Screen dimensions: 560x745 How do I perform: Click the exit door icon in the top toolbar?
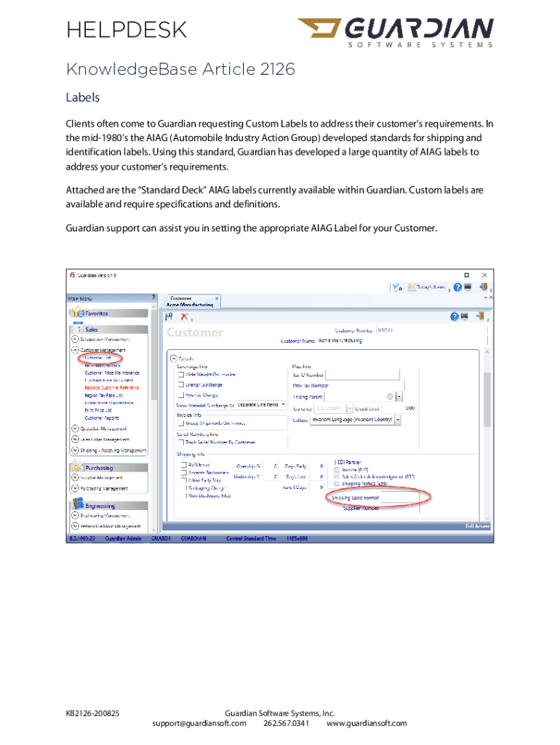pyautogui.click(x=485, y=288)
